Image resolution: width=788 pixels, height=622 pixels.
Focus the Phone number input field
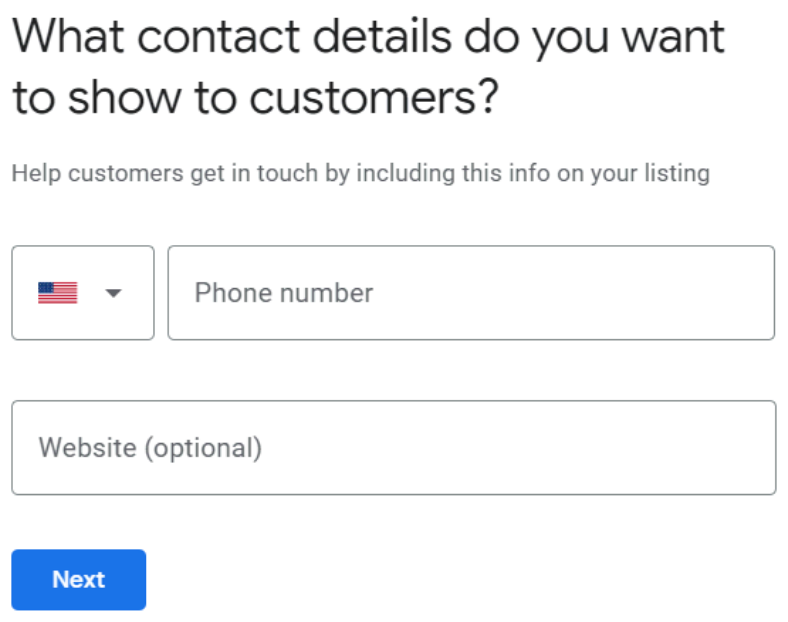[x=470, y=293]
